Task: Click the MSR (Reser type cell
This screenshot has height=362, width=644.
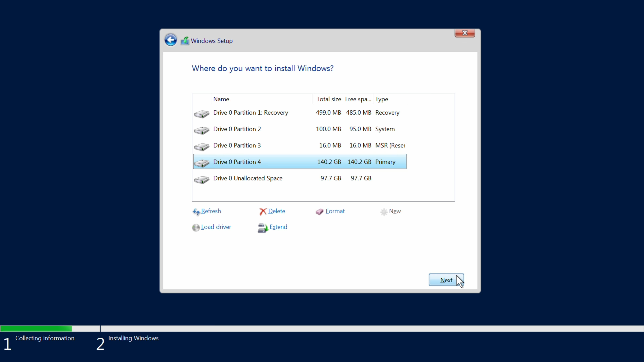Action: (390, 145)
